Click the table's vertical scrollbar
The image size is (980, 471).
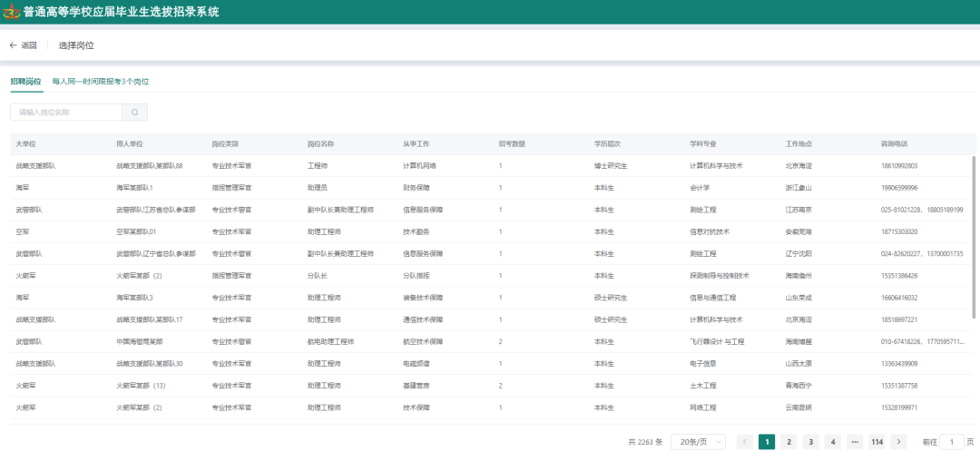click(x=974, y=236)
